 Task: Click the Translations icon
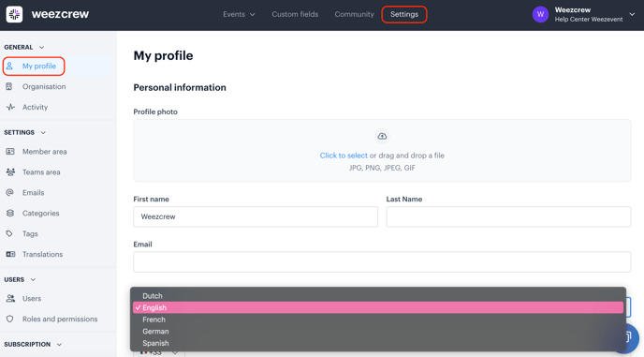(x=10, y=254)
